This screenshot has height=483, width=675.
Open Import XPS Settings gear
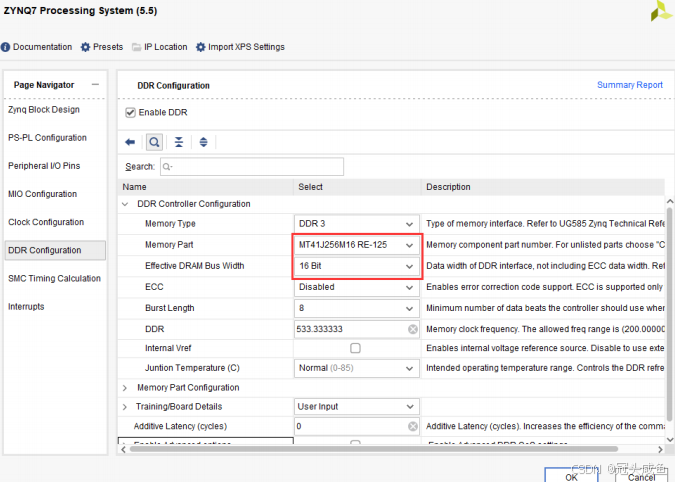coord(201,47)
